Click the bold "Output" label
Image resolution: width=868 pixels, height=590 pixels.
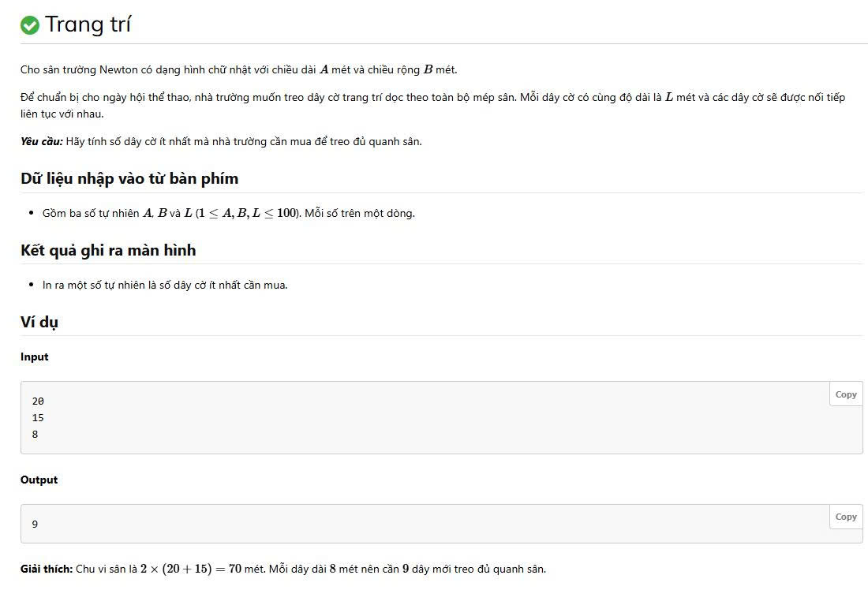click(39, 480)
